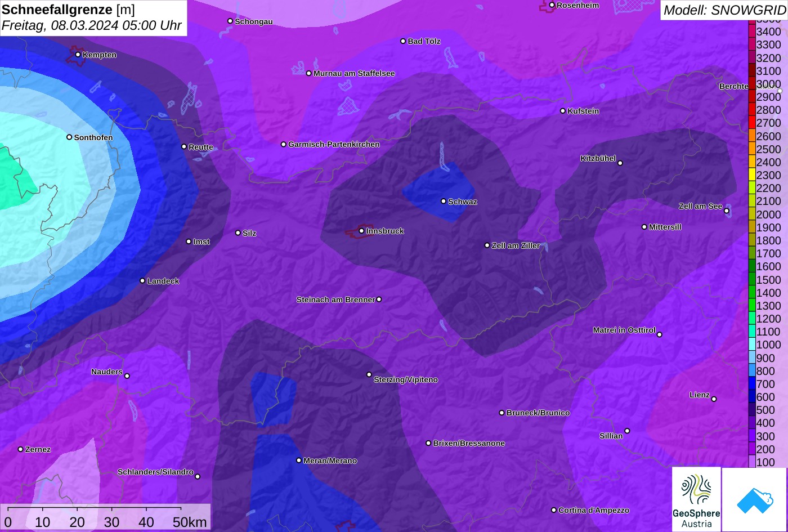Click the 'Mittersill' town label

tap(665, 227)
